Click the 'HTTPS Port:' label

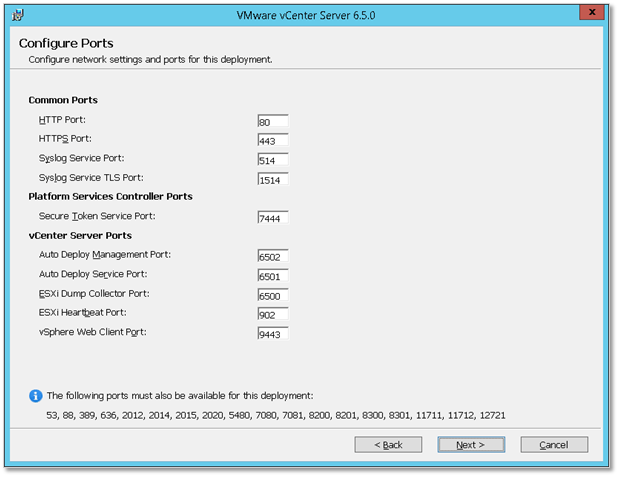[65, 139]
